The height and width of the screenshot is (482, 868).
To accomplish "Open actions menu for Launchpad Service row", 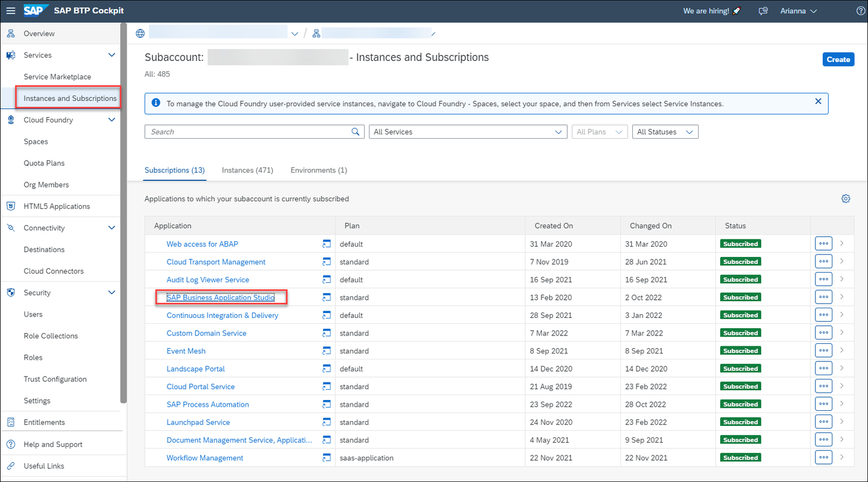I will (x=823, y=422).
